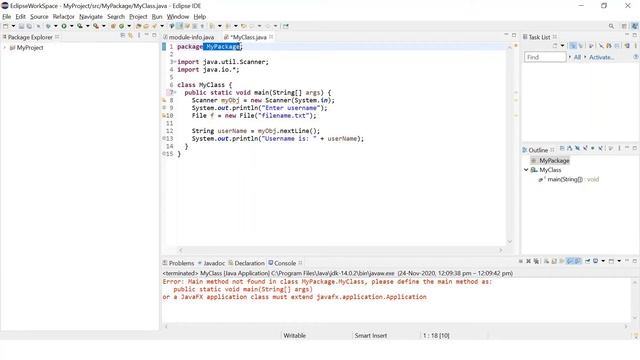
Task: Click Terminate icon in Console toolbar
Action: tap(521, 261)
